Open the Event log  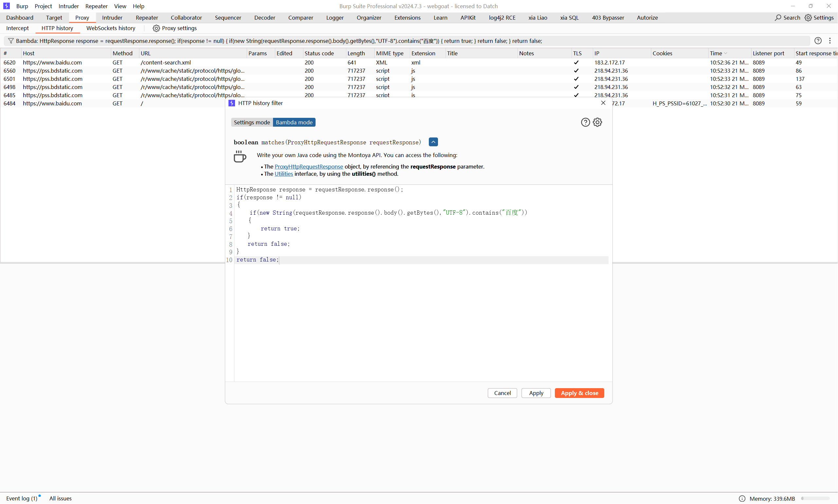tap(22, 498)
